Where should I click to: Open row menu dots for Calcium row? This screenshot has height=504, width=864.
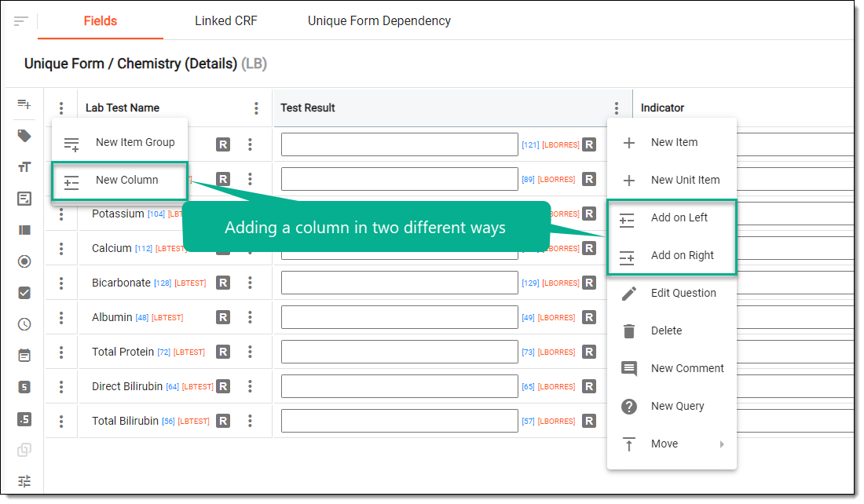coord(61,248)
